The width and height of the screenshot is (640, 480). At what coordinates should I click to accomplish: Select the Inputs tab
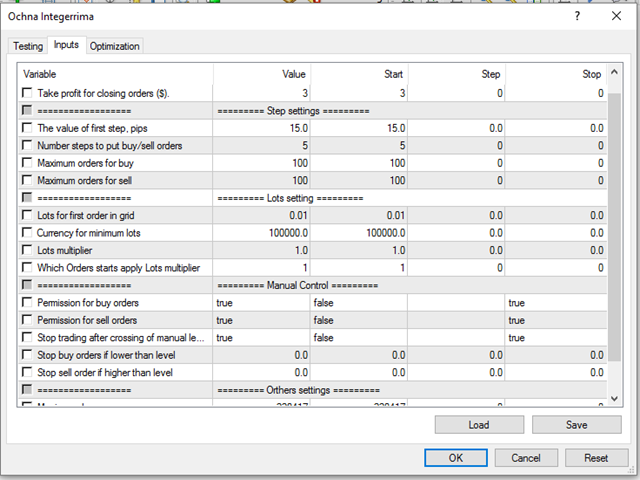(67, 45)
